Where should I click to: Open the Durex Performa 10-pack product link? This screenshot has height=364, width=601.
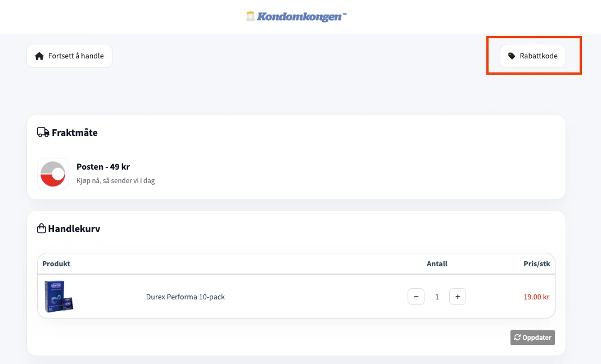coord(185,297)
